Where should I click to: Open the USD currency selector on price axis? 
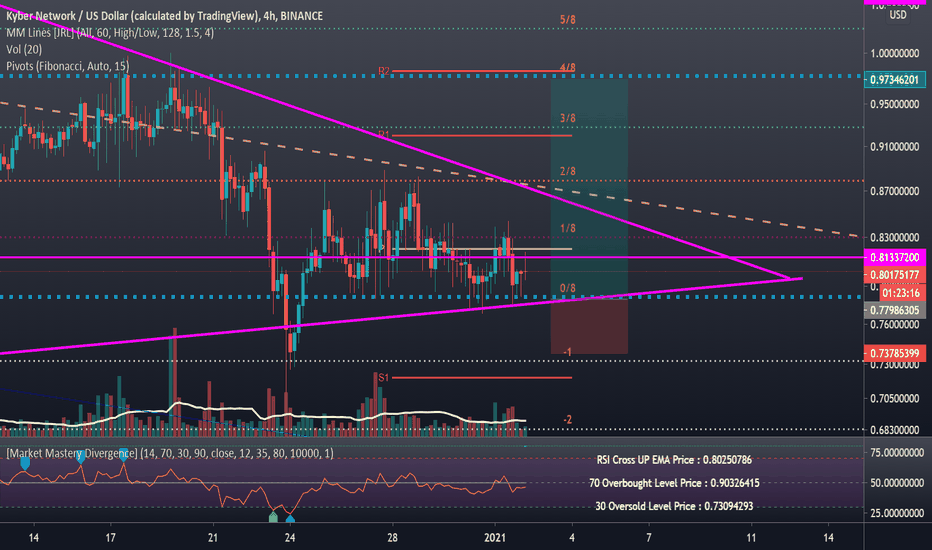point(898,15)
